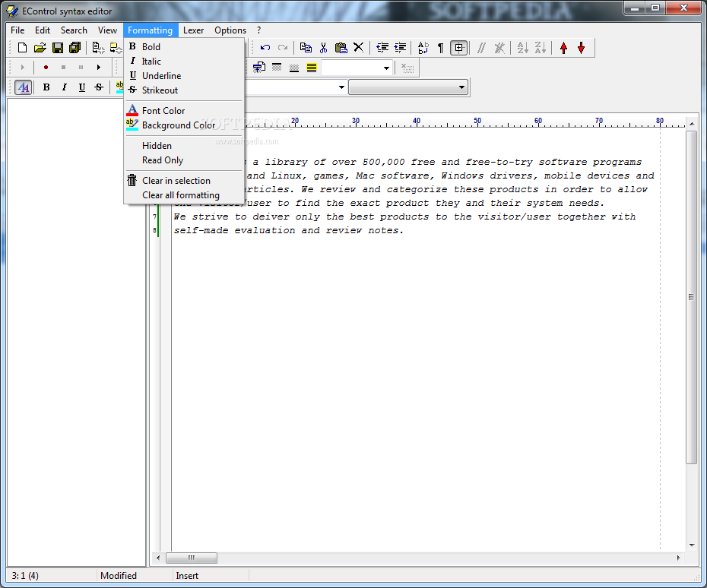Open the Edit menu
Image resolution: width=707 pixels, height=588 pixels.
pos(43,30)
